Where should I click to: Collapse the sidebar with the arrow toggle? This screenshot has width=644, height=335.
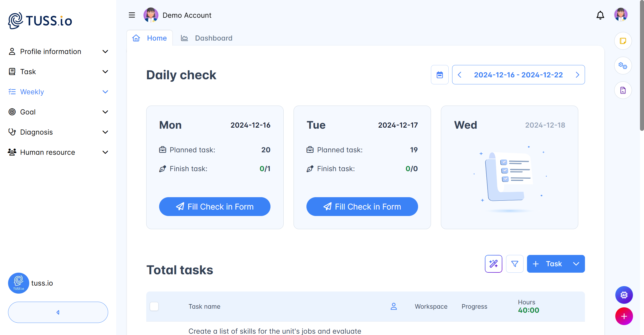click(x=58, y=312)
